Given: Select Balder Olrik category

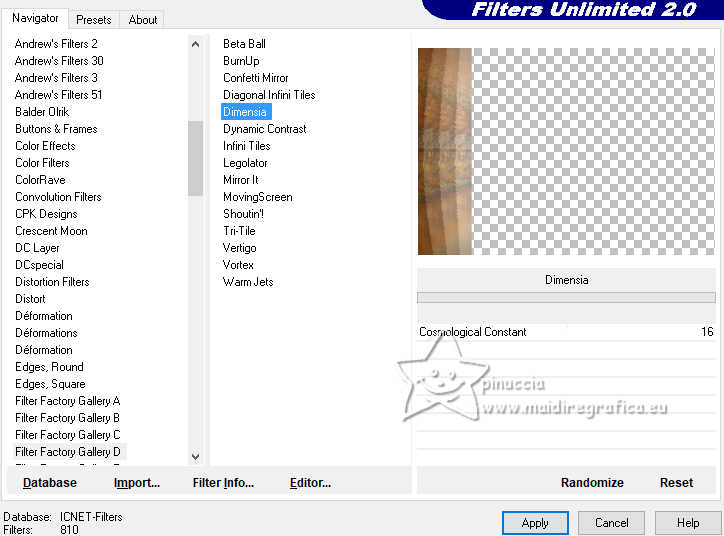Looking at the screenshot, I should click(42, 112).
